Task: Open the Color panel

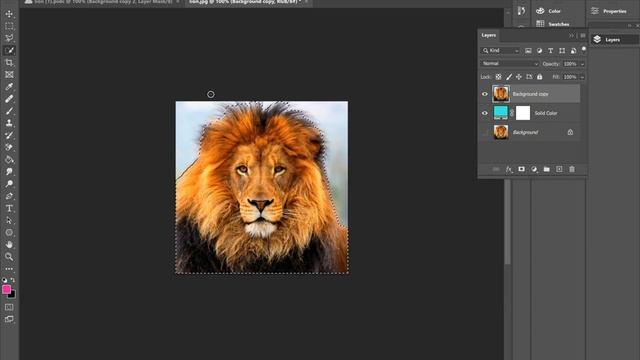Action: 549,11
